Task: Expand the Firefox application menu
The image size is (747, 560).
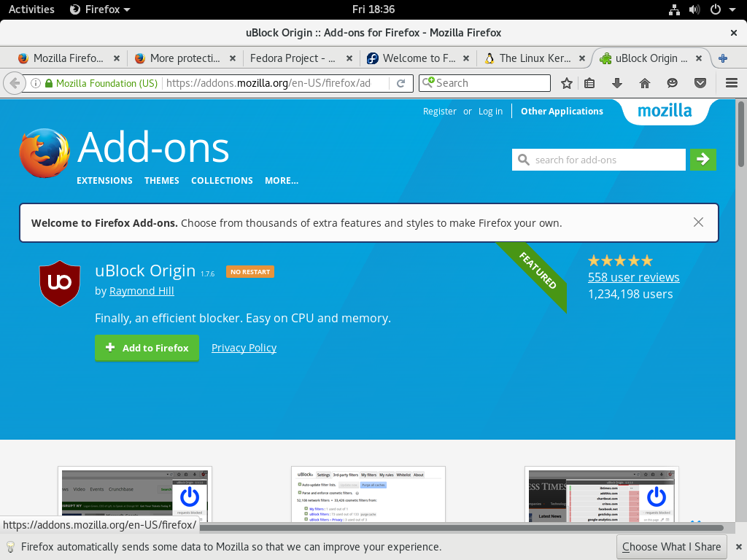Action: point(100,9)
